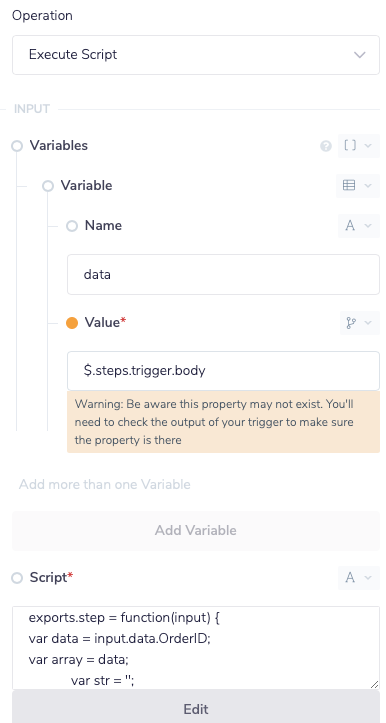The width and height of the screenshot is (386, 723).
Task: Click the string 'A' type icon for Name
Action: pyautogui.click(x=350, y=225)
